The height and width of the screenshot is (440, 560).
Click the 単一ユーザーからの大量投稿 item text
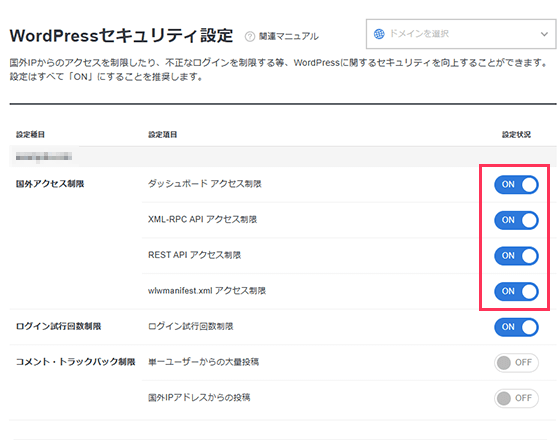(x=204, y=362)
